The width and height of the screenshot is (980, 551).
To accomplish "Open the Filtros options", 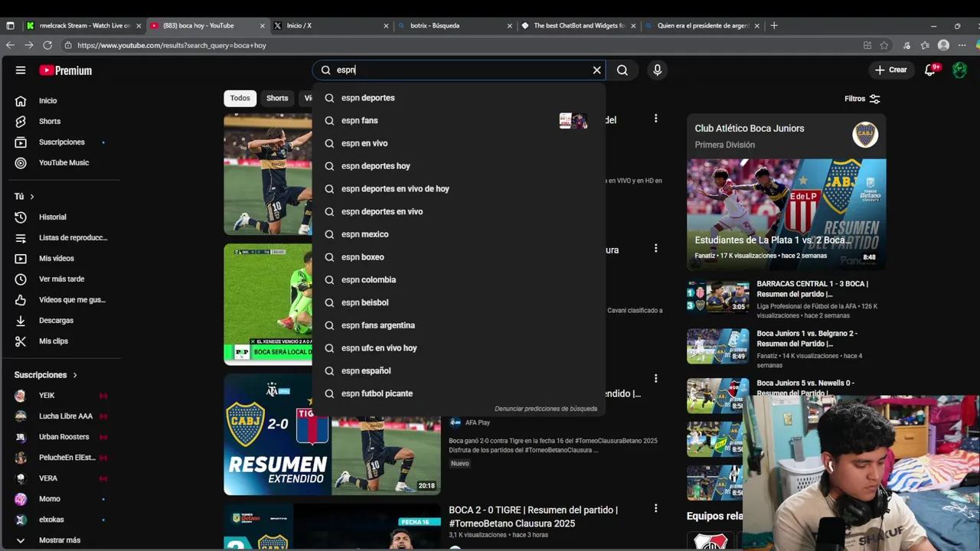I will pos(862,99).
